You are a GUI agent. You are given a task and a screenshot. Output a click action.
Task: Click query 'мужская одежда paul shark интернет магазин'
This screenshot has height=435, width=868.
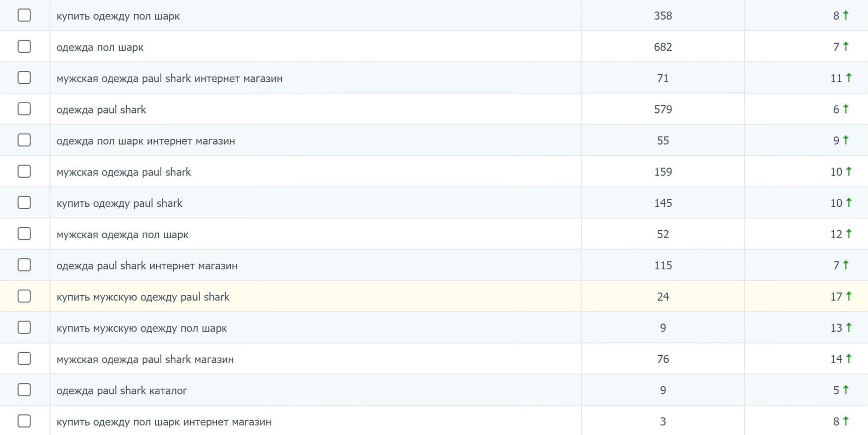[169, 78]
